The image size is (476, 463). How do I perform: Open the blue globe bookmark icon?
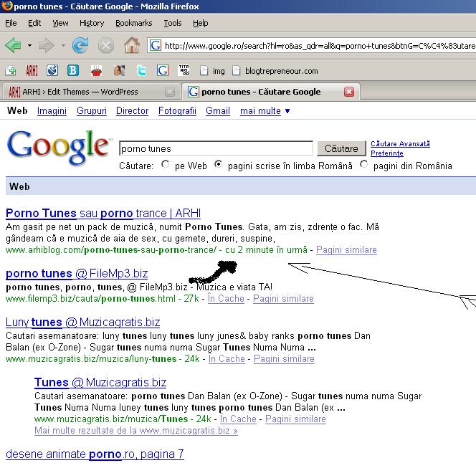pyautogui.click(x=52, y=71)
